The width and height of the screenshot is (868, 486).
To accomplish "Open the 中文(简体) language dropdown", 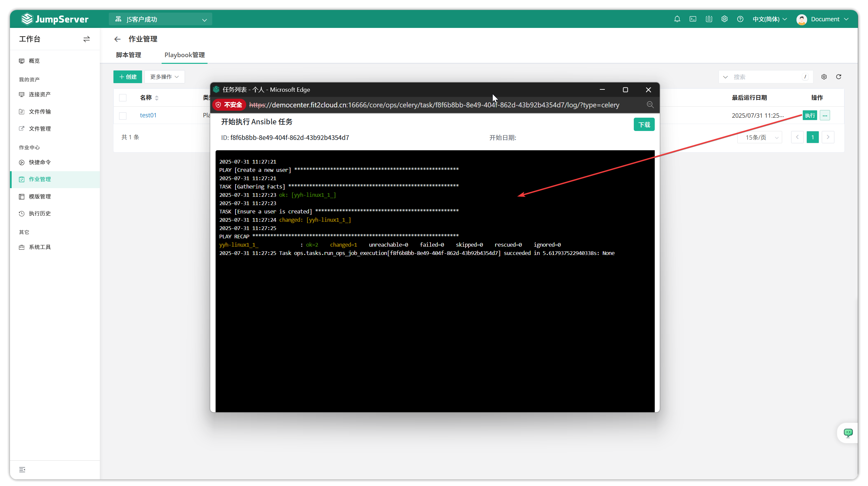I will click(x=770, y=19).
